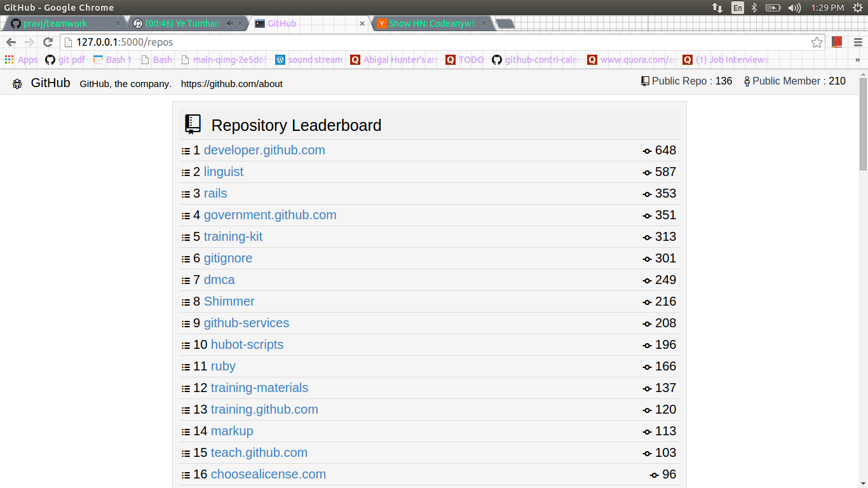Viewport: 868px width, 488px height.
Task: Open the linguist repository link
Action: click(224, 172)
